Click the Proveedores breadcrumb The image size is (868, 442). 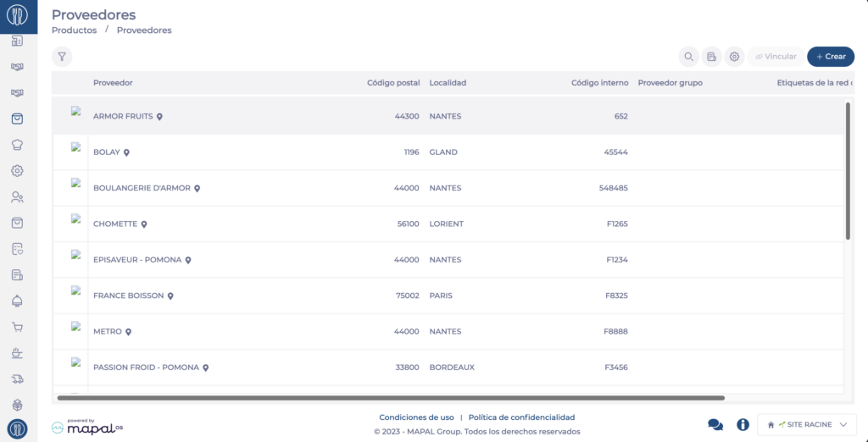click(144, 30)
